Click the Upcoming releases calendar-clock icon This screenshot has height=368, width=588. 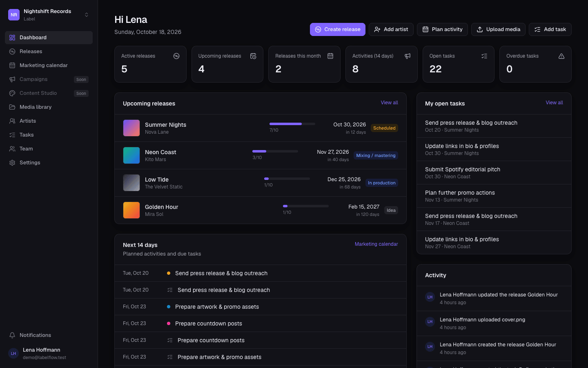click(253, 56)
